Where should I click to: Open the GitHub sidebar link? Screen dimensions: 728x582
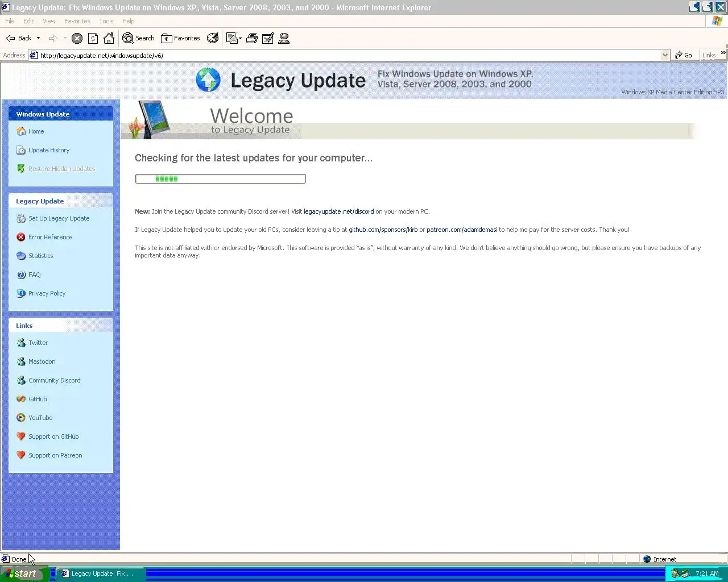click(x=38, y=399)
